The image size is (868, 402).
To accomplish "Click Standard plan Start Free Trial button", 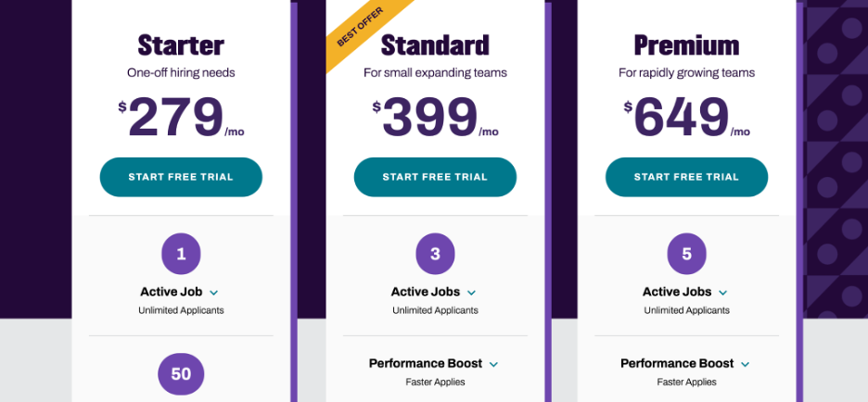I will 435,177.
